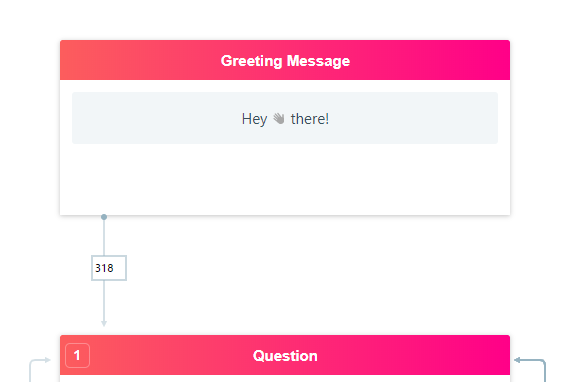The width and height of the screenshot is (585, 382).
Task: Click the word Message in the header
Action: point(318,61)
